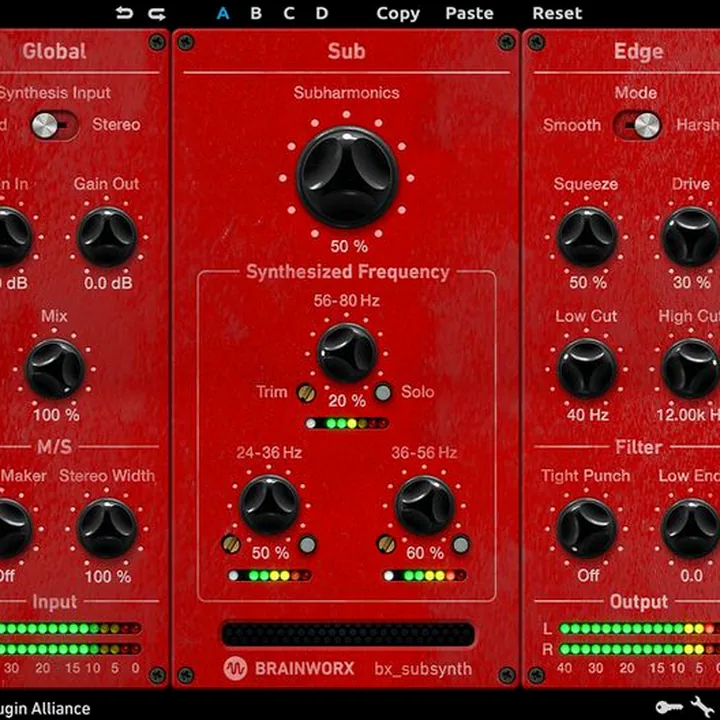Click the Low End knob
720x720 pixels.
pyautogui.click(x=691, y=528)
